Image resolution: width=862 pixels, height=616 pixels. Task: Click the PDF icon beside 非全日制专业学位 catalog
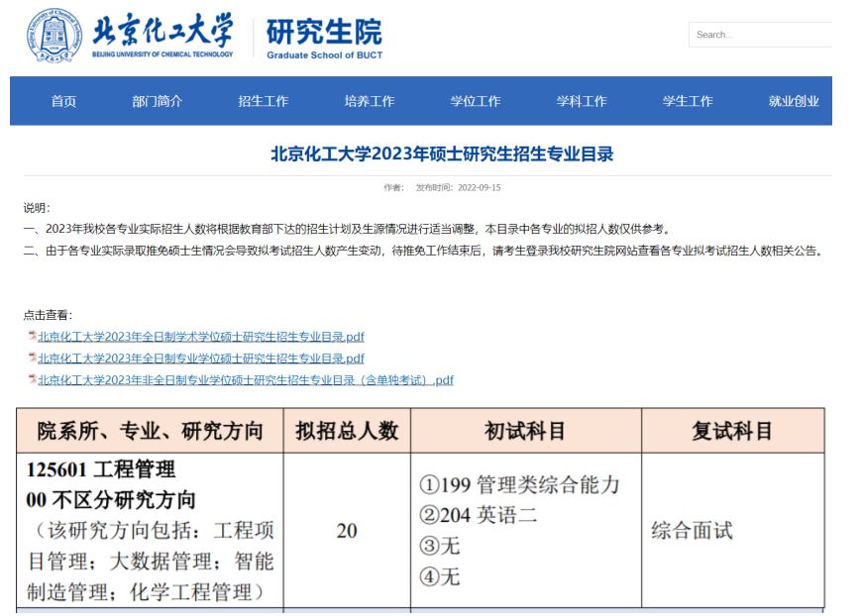pos(33,378)
